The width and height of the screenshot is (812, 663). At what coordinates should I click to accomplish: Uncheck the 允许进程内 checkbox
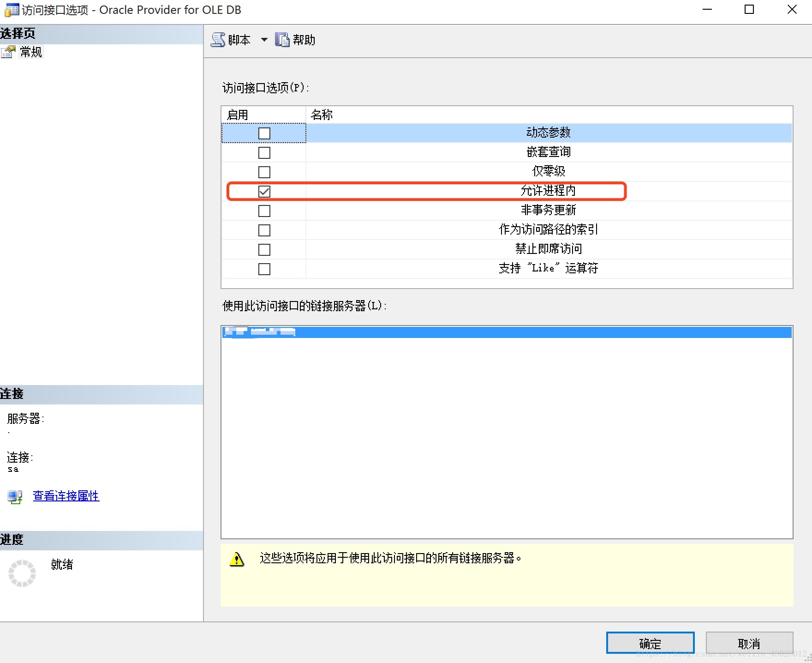[x=264, y=192]
